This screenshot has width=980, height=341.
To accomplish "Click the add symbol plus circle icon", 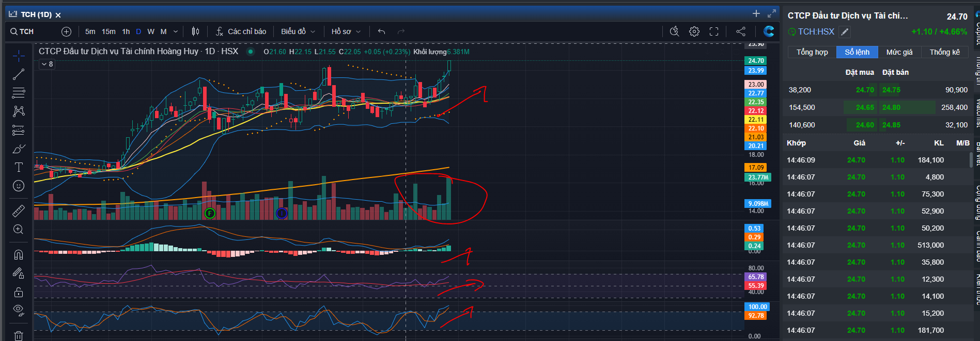I will point(66,31).
